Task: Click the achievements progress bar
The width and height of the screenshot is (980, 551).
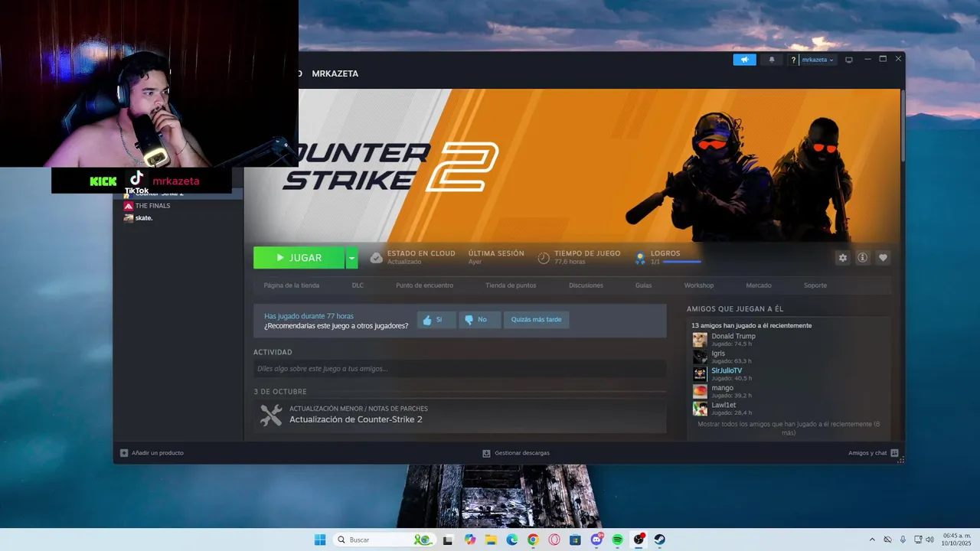Action: (681, 262)
